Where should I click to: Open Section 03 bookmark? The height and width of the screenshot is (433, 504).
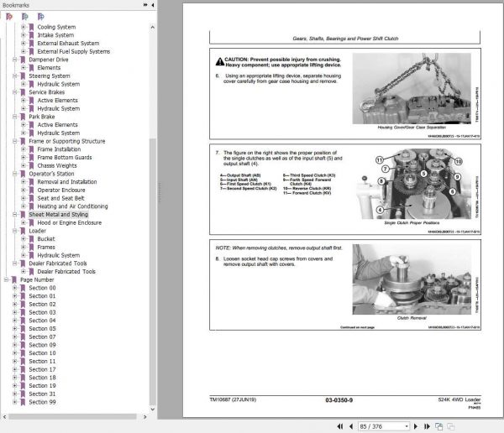point(42,312)
